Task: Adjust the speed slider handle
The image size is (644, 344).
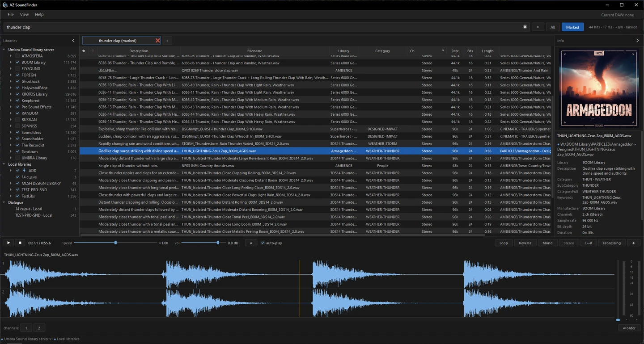Action: pyautogui.click(x=115, y=243)
